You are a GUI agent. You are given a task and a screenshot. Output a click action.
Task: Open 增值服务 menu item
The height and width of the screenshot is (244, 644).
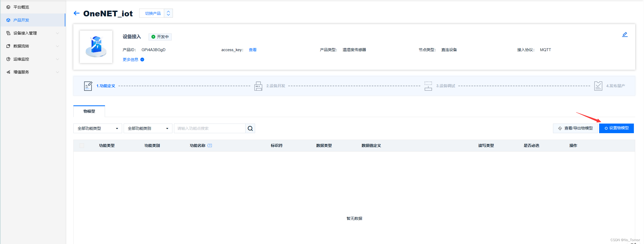tap(33, 72)
